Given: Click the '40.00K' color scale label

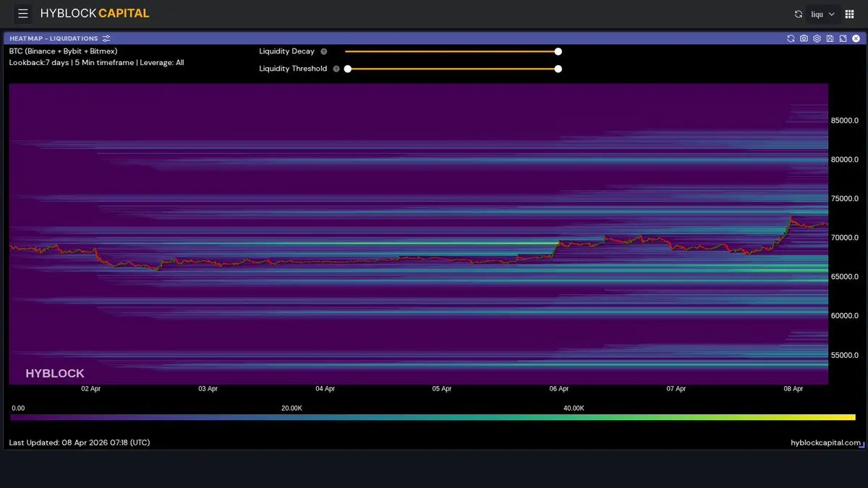Looking at the screenshot, I should (x=574, y=408).
